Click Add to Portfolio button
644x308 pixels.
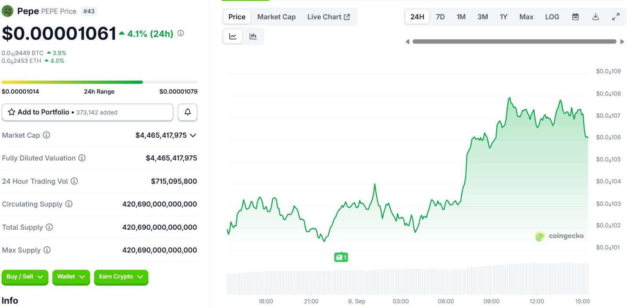point(87,112)
